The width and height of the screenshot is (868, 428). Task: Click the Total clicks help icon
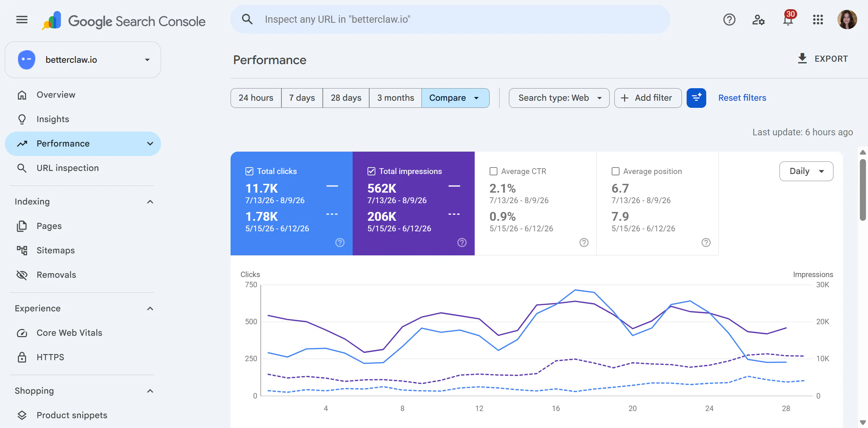click(340, 242)
